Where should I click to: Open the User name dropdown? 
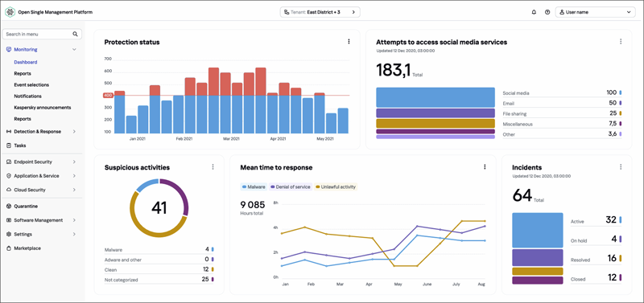click(x=596, y=12)
